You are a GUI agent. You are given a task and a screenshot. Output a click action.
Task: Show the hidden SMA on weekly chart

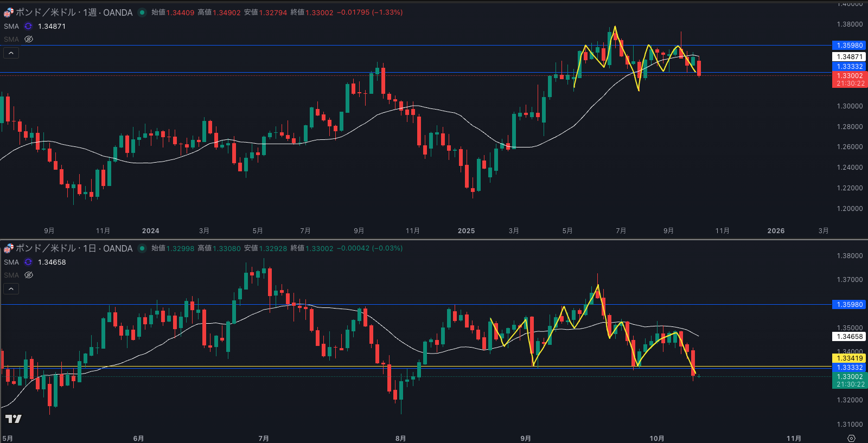coord(29,39)
